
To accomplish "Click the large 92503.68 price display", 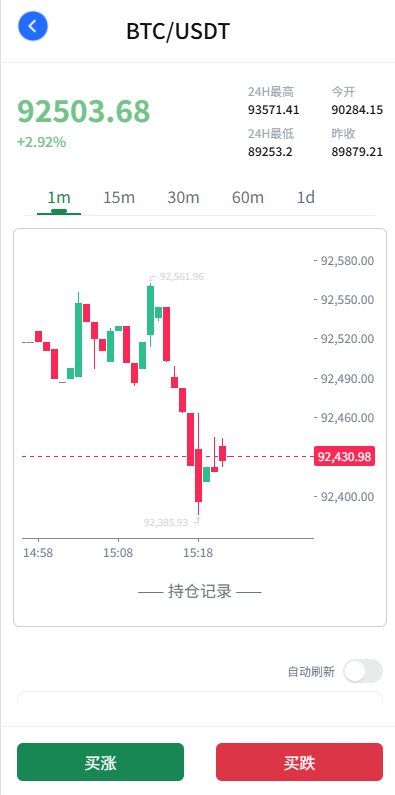I will (84, 112).
